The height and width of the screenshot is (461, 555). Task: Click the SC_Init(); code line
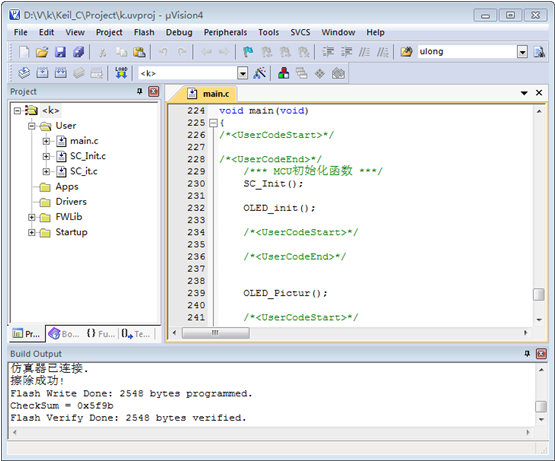pyautogui.click(x=273, y=184)
